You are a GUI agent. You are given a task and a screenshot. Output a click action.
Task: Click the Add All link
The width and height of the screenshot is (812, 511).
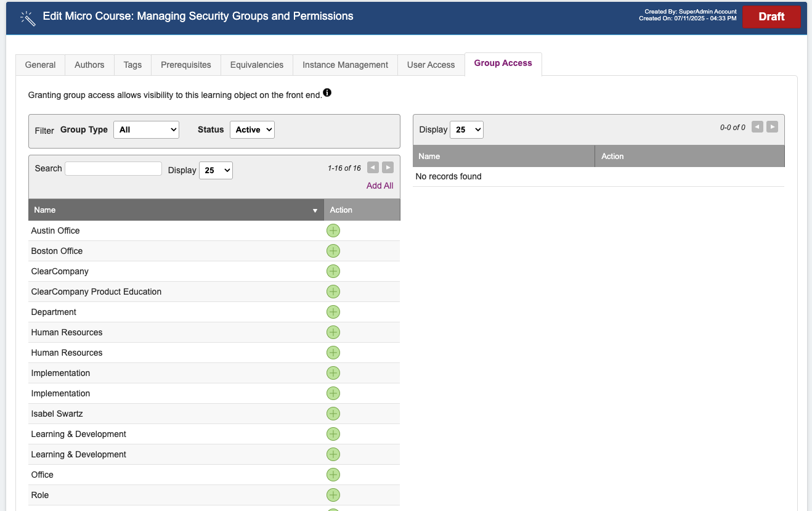point(380,186)
